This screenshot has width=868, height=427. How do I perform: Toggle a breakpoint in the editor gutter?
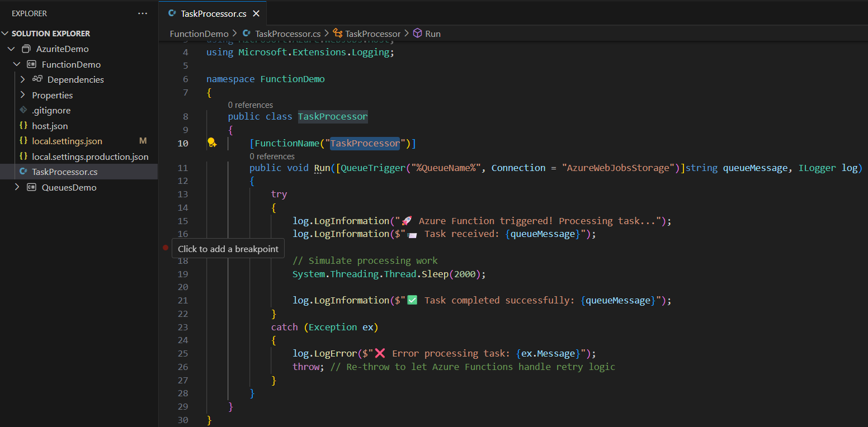(x=166, y=247)
